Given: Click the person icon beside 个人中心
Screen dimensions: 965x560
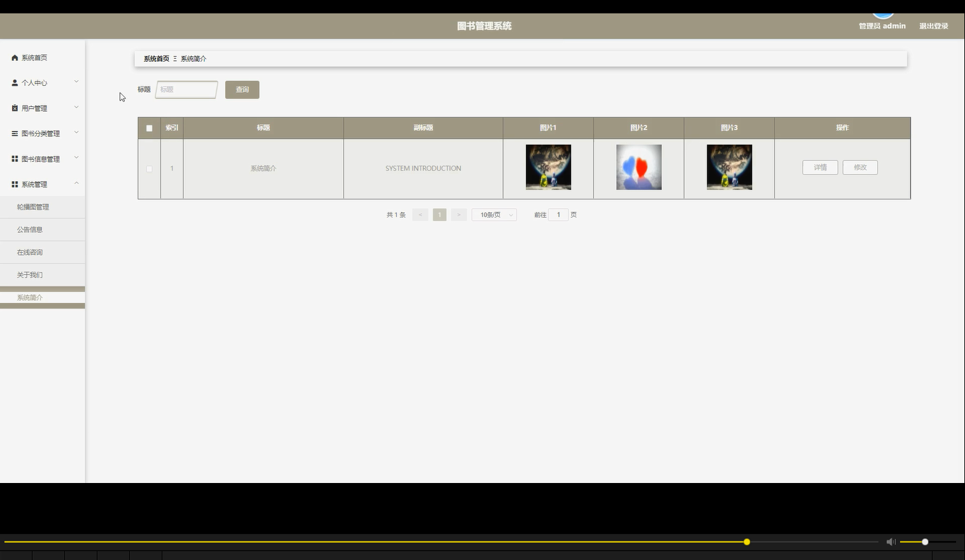Looking at the screenshot, I should coord(15,83).
